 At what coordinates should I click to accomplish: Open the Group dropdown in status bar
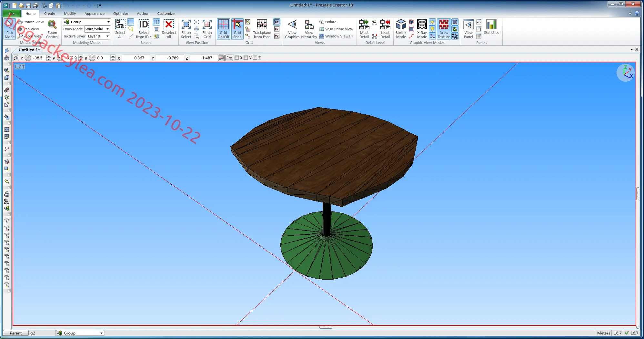80,333
